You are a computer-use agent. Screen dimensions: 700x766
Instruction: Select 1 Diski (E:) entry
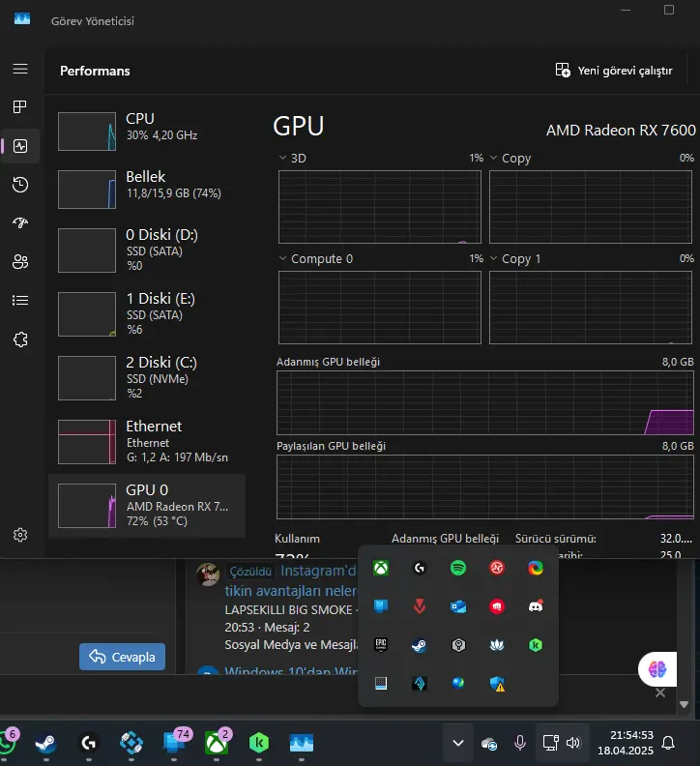coord(147,313)
